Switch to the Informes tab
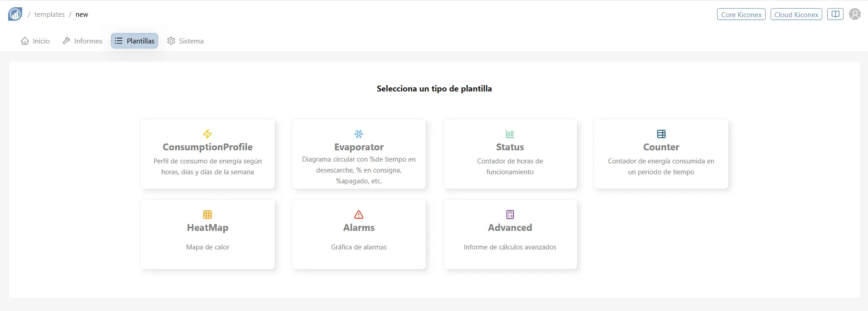 [82, 41]
